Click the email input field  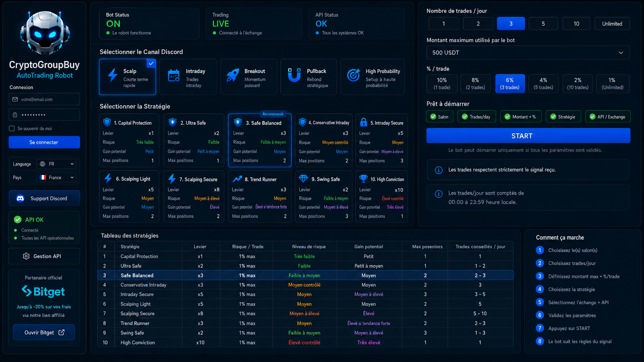[x=44, y=99]
